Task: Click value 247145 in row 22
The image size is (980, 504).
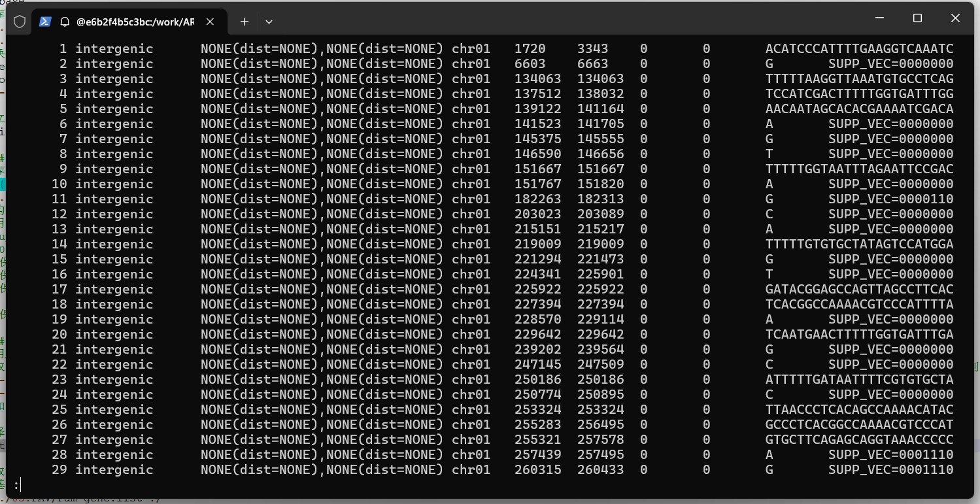Action: [x=537, y=365]
